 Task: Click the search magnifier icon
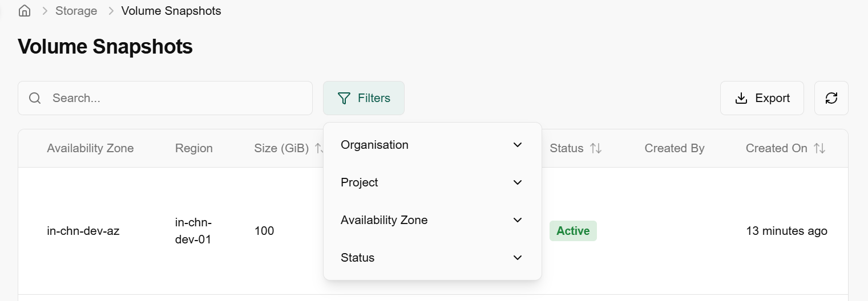(x=35, y=98)
